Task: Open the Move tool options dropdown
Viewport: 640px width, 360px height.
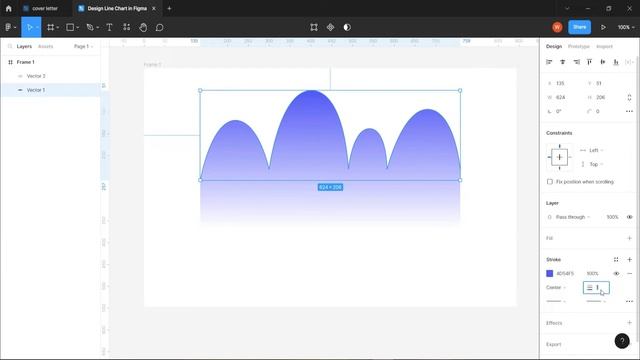Action: coord(37,28)
